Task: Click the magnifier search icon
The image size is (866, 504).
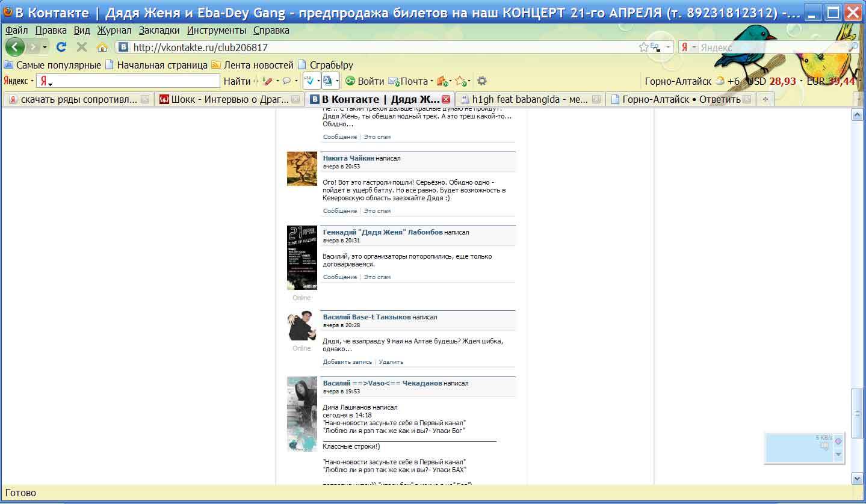Action: point(853,47)
